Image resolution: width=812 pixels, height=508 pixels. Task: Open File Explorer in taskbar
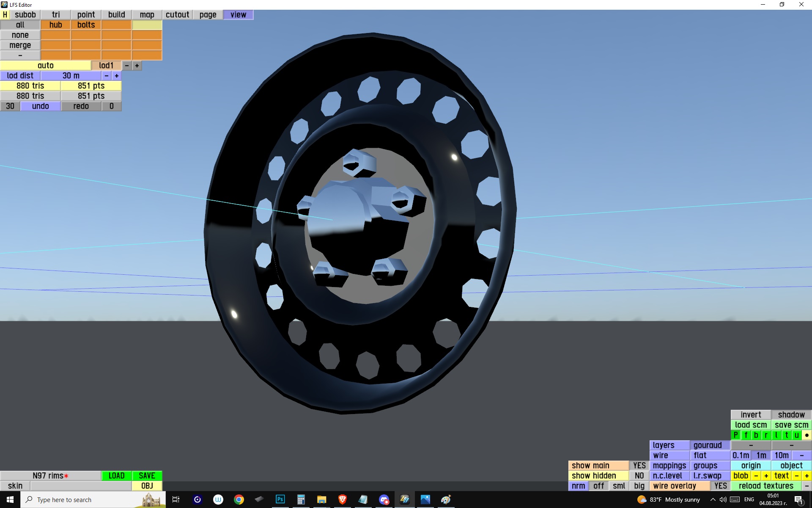pos(321,500)
